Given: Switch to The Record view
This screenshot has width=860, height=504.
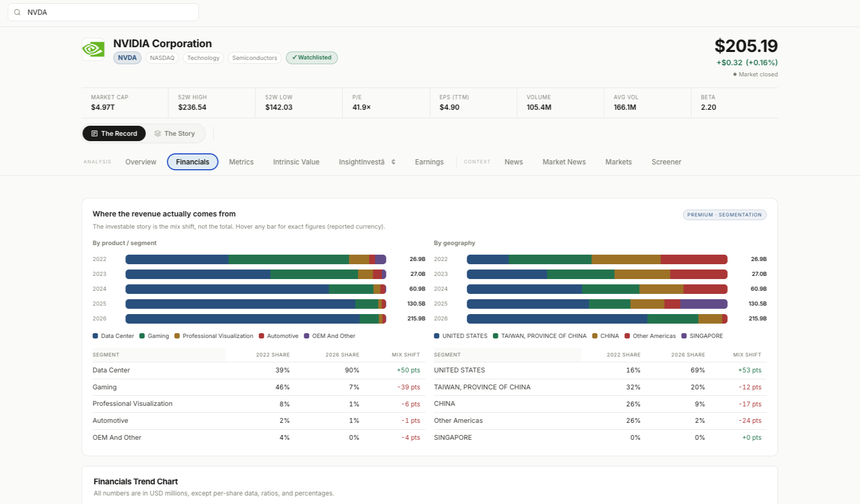Looking at the screenshot, I should [114, 134].
